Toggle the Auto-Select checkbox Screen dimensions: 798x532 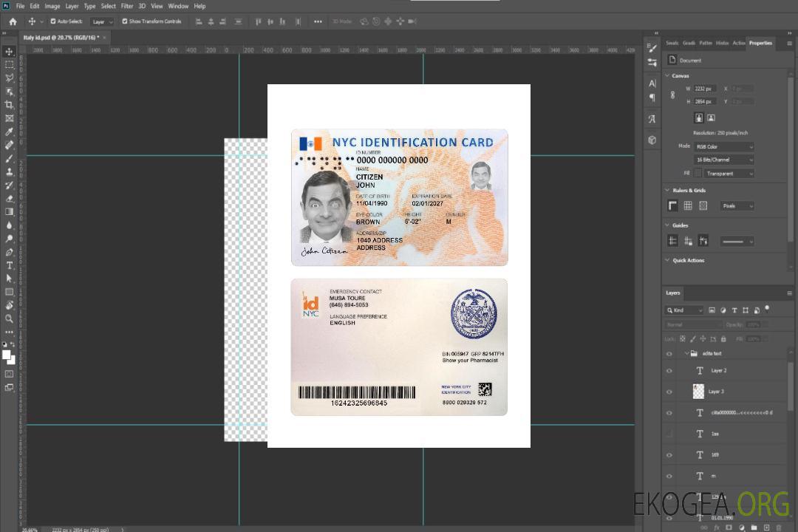pos(53,21)
